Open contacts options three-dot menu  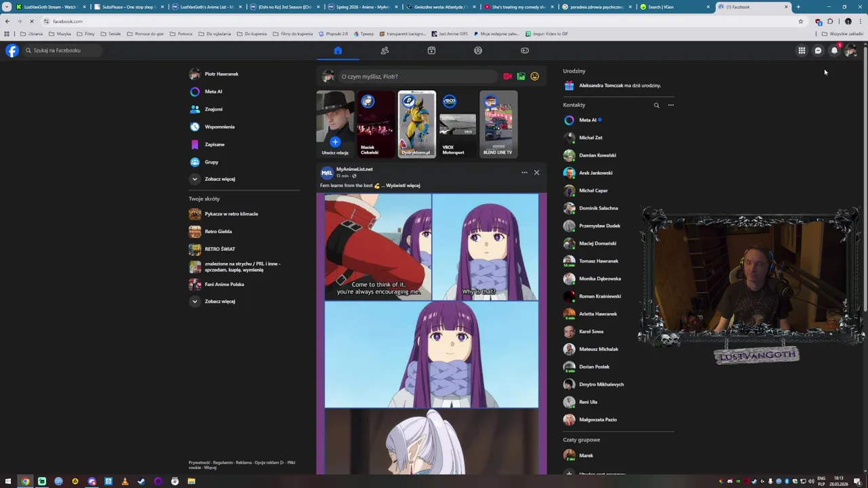tap(671, 105)
